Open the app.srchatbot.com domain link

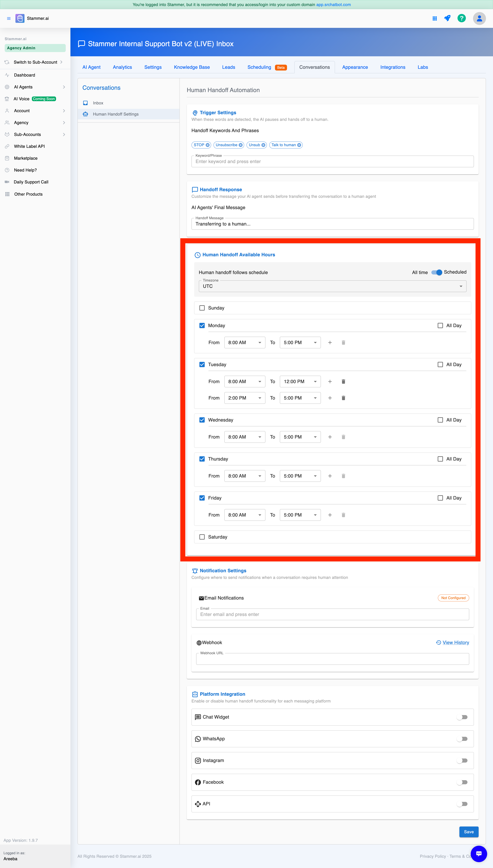(x=333, y=5)
